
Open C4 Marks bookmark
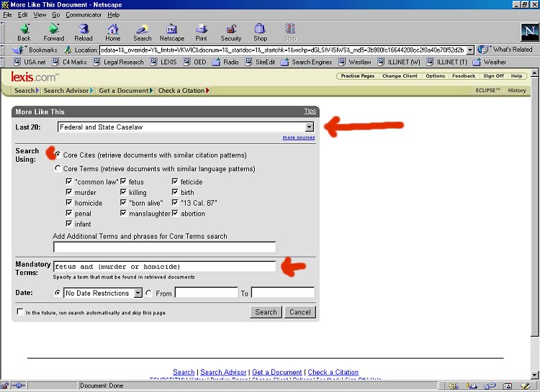point(70,62)
